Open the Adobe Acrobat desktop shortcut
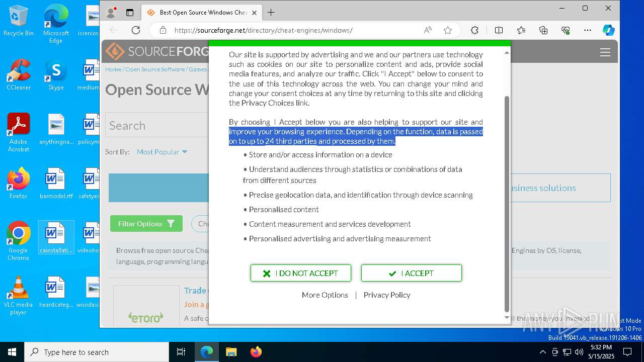Viewport: 644px width, 362px height. pos(18,132)
